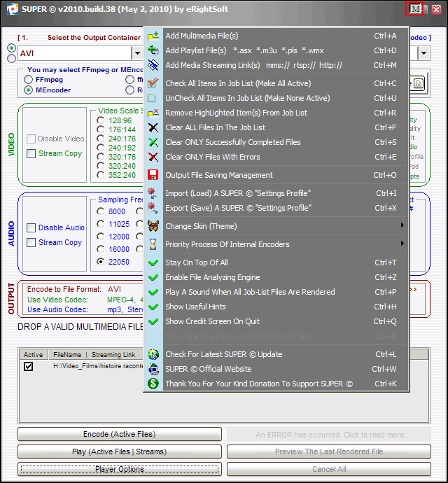Select the 128:96 video scale option
This screenshot has height=483, width=448.
click(x=100, y=120)
